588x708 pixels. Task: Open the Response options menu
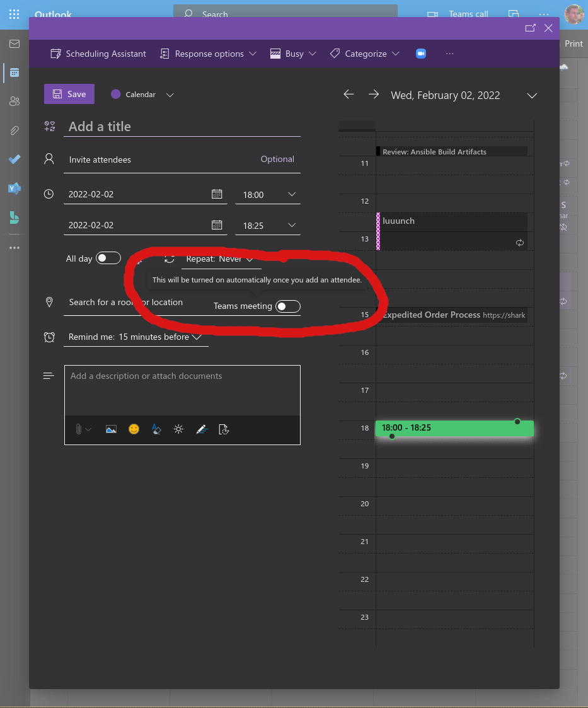(x=209, y=54)
